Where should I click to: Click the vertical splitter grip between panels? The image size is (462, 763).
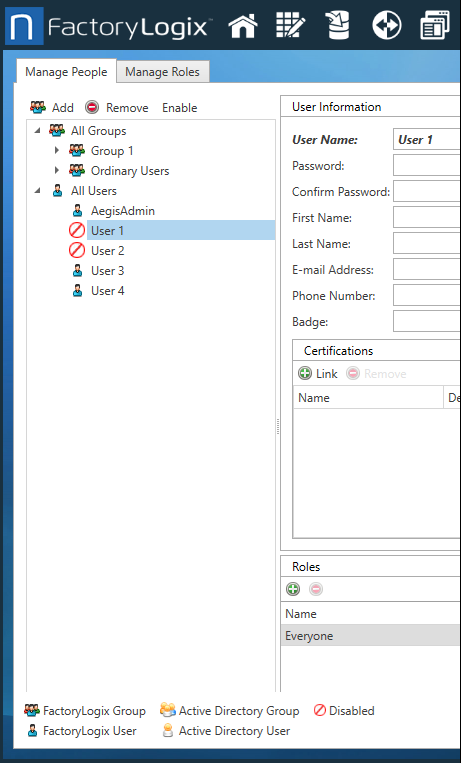point(278,426)
